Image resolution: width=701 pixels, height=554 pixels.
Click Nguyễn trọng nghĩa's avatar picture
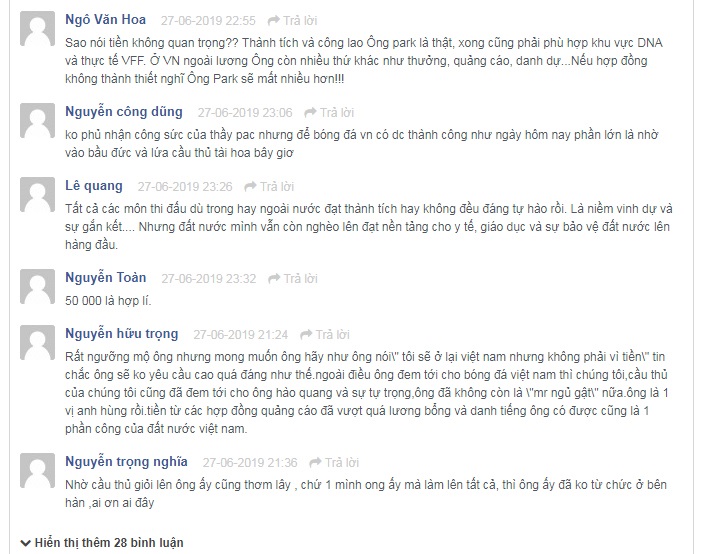tap(38, 470)
